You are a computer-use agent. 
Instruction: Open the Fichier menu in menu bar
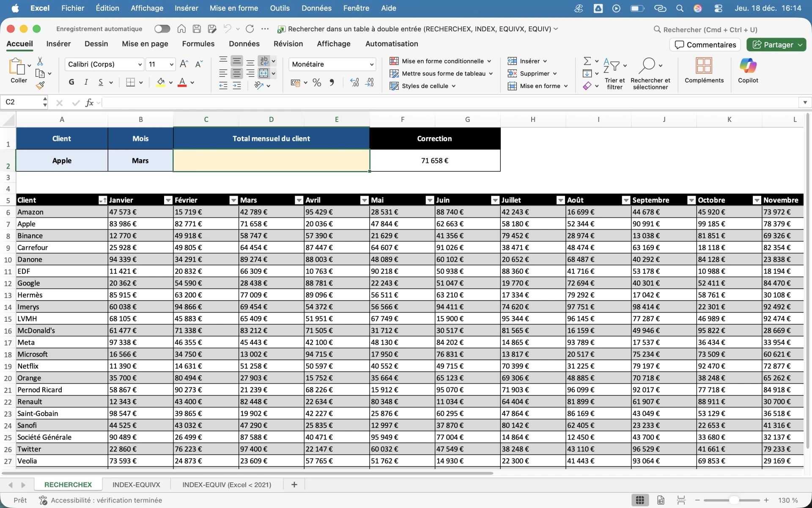(x=73, y=8)
